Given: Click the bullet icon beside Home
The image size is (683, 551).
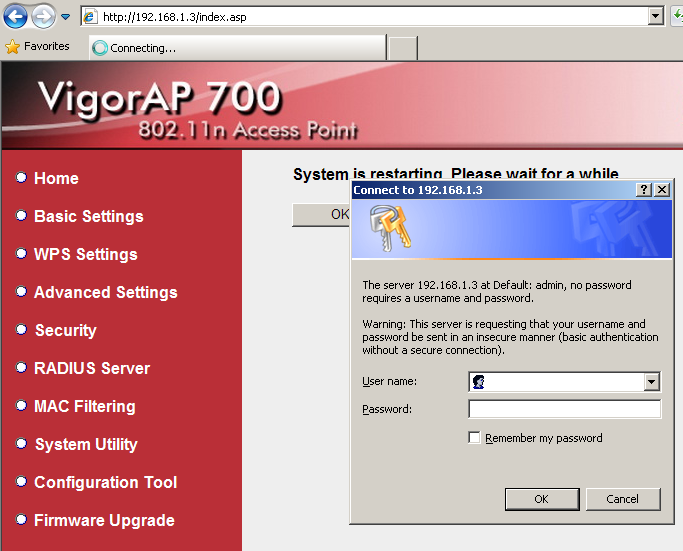Looking at the screenshot, I should pos(21,177).
